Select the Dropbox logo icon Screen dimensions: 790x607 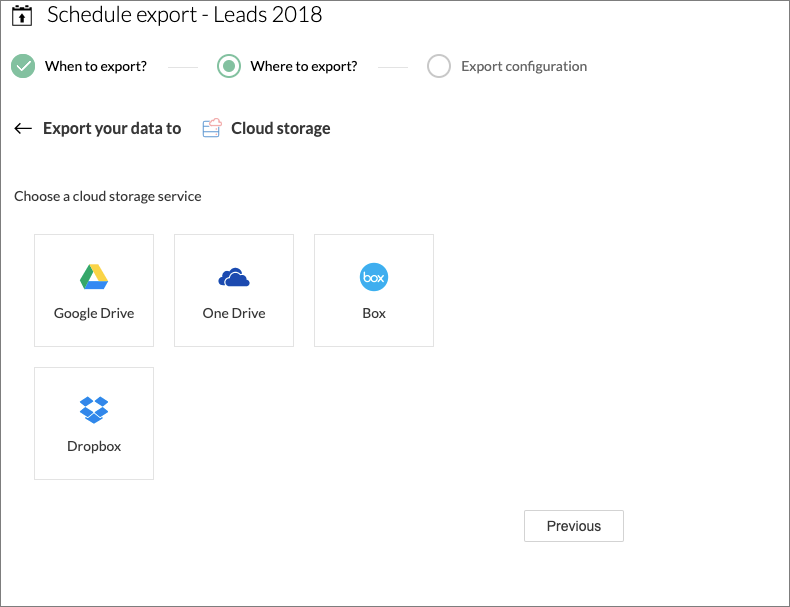pos(94,410)
